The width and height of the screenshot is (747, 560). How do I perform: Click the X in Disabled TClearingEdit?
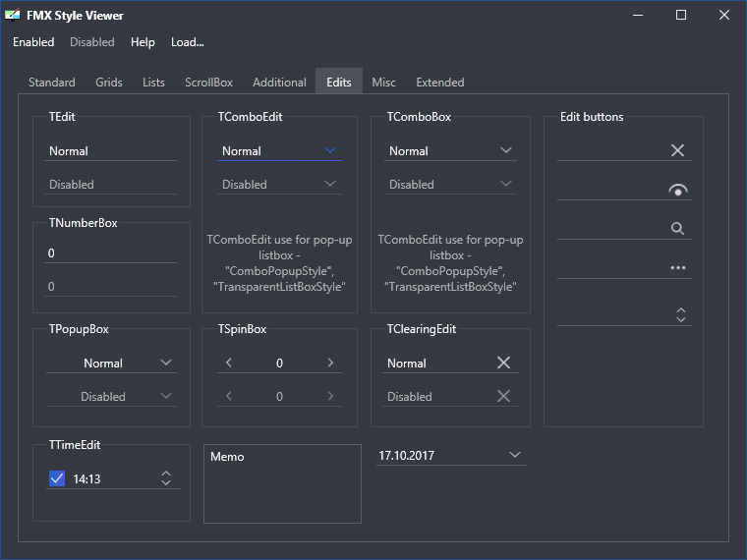[503, 396]
